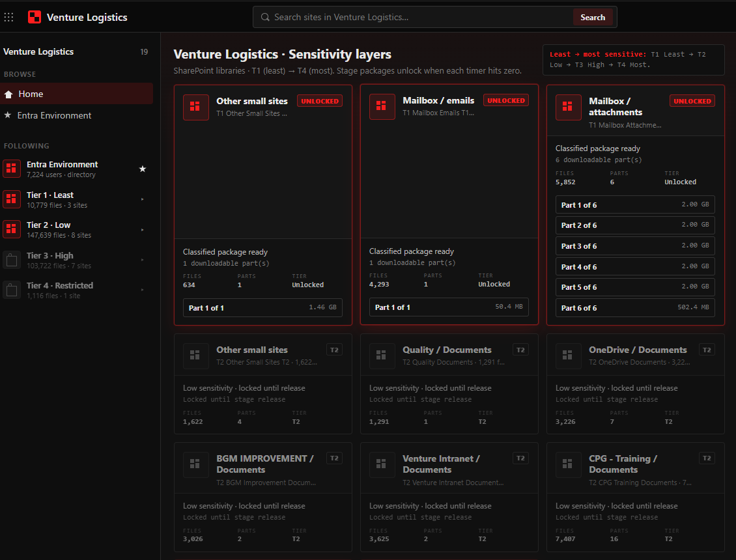Select Home in the Browse menu
The width and height of the screenshot is (736, 560).
[76, 94]
